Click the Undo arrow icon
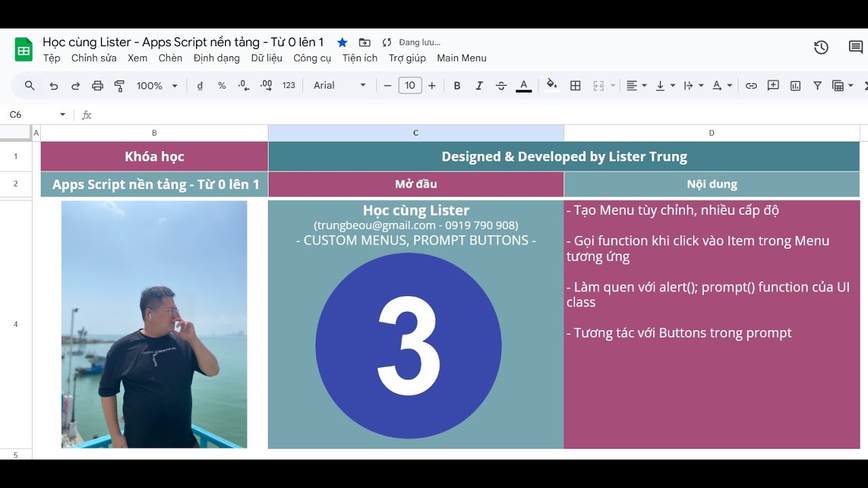This screenshot has height=488, width=868. click(54, 85)
